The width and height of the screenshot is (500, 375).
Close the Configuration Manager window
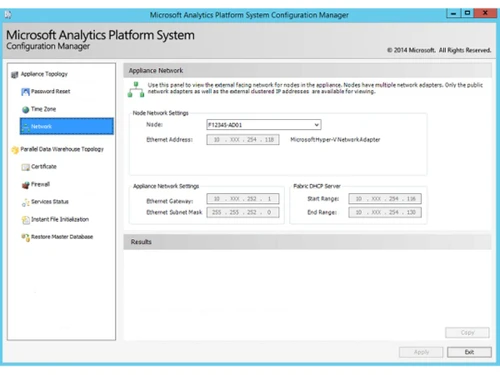click(x=485, y=13)
